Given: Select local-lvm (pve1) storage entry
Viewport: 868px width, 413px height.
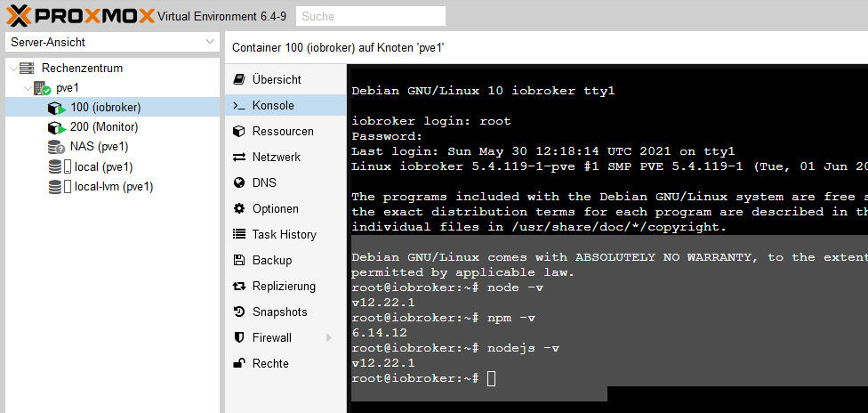Looking at the screenshot, I should click(x=112, y=187).
